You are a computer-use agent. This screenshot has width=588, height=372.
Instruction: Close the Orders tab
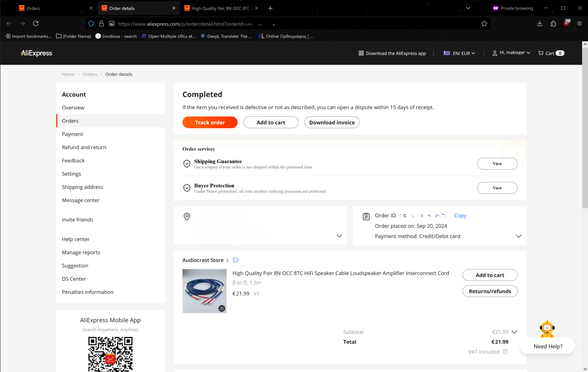pos(91,8)
